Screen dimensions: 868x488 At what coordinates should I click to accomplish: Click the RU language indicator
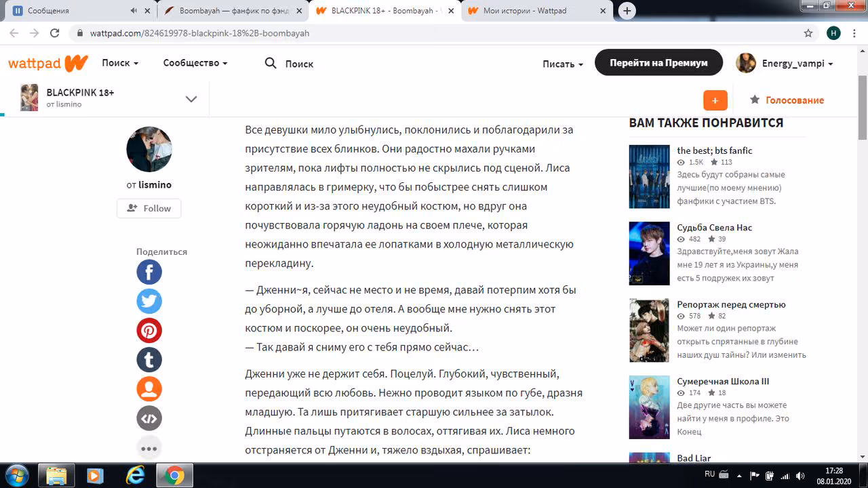[710, 474]
